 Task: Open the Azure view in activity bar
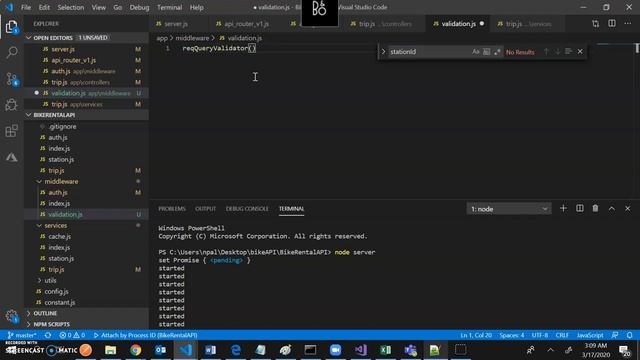11,157
